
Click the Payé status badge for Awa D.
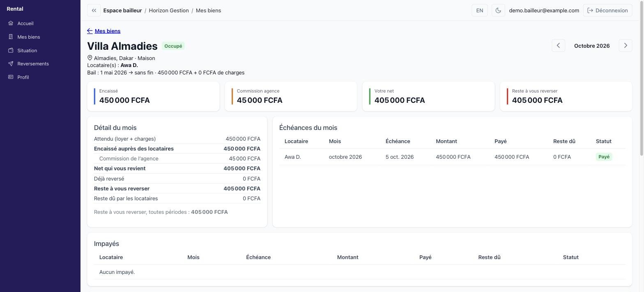[x=604, y=157]
